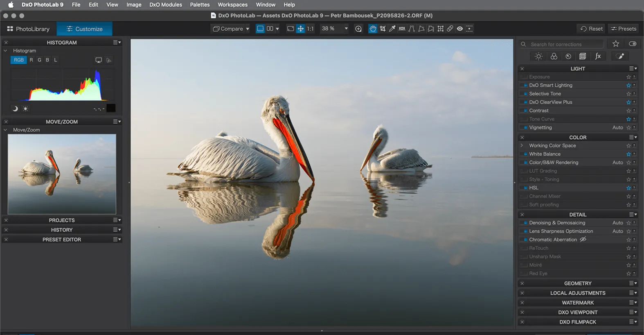The image size is (644, 335).
Task: Open the HISTORY palette menu
Action: pos(117,230)
